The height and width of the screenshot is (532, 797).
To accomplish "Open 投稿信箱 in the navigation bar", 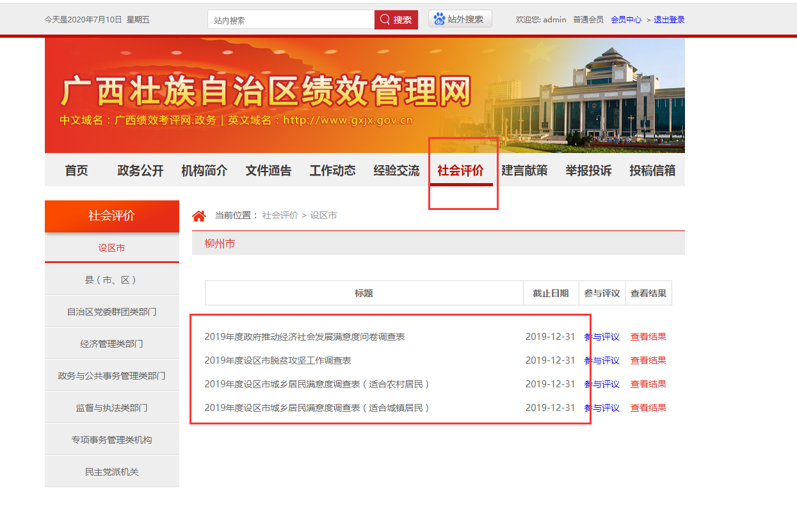I will pos(652,171).
